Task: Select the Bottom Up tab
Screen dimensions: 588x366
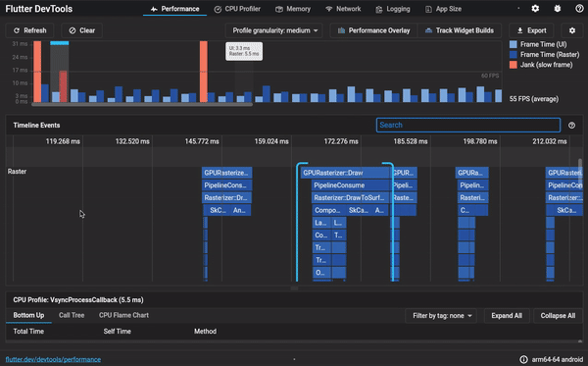Action: point(28,315)
